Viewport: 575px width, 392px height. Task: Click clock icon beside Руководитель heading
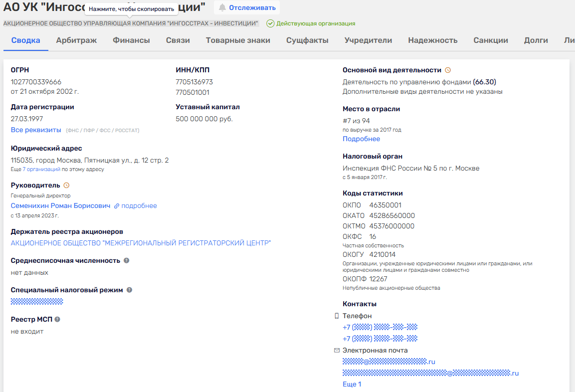point(66,186)
